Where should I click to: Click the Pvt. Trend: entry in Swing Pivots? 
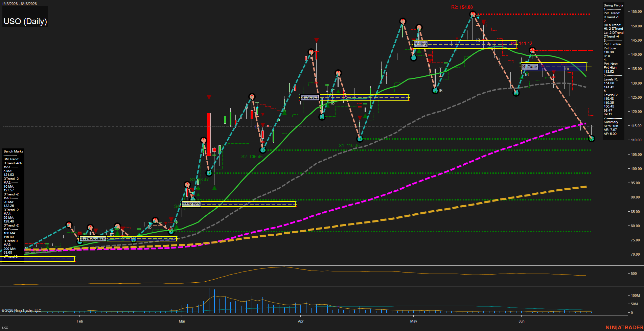(x=612, y=13)
